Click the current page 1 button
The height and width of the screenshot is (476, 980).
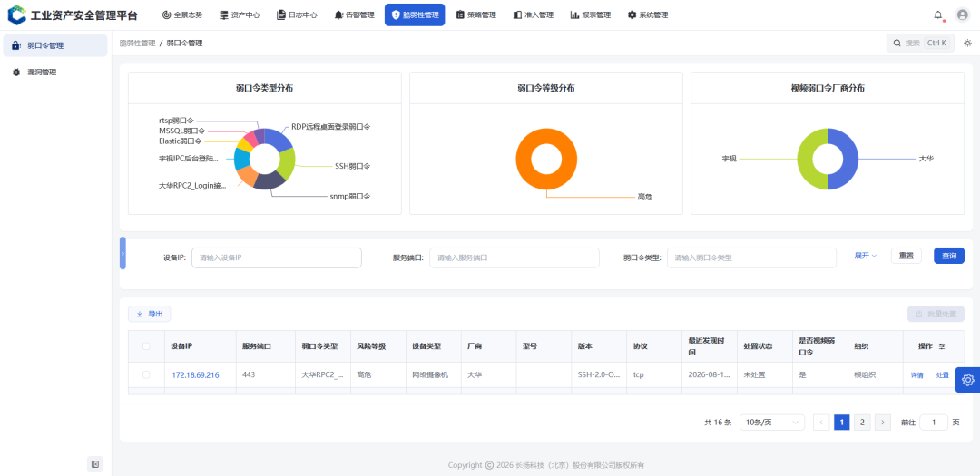click(x=841, y=423)
